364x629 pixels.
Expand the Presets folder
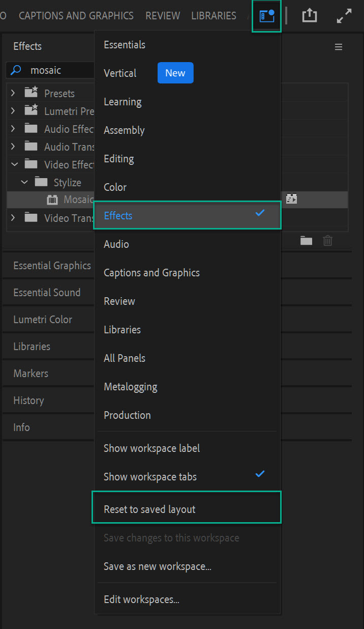click(x=13, y=94)
